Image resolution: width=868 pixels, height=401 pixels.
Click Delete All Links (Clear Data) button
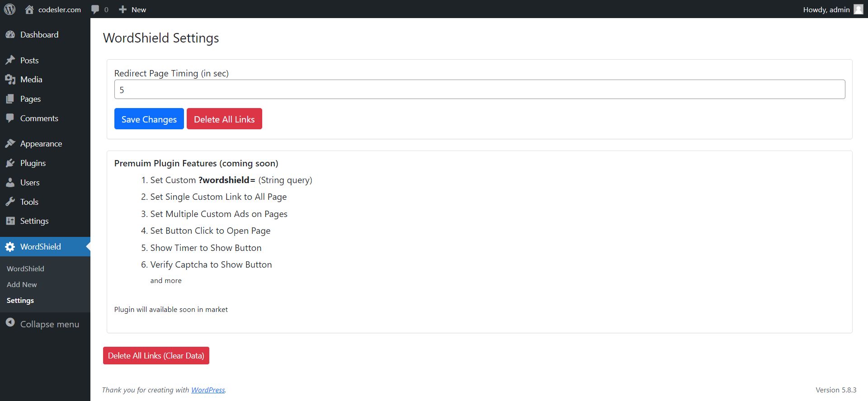pos(156,355)
